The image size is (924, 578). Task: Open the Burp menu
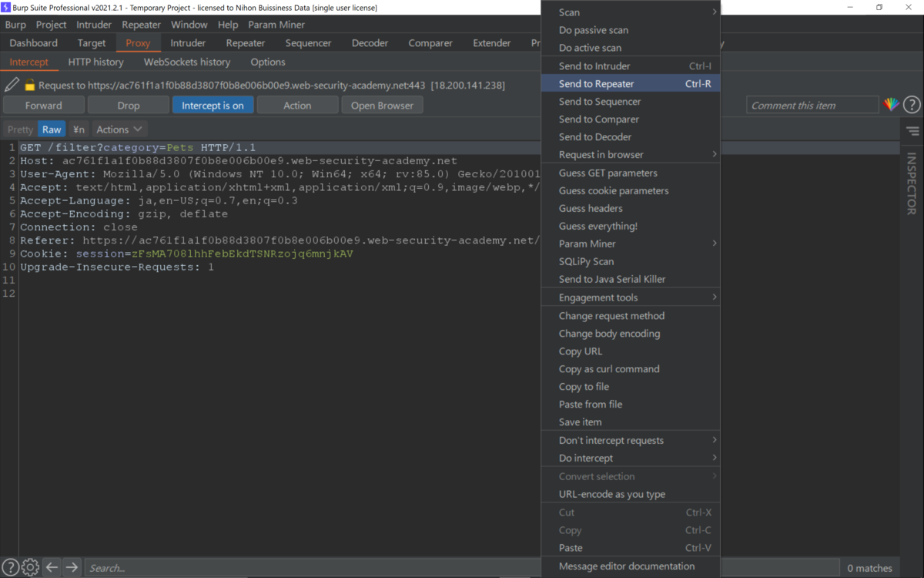pos(15,25)
